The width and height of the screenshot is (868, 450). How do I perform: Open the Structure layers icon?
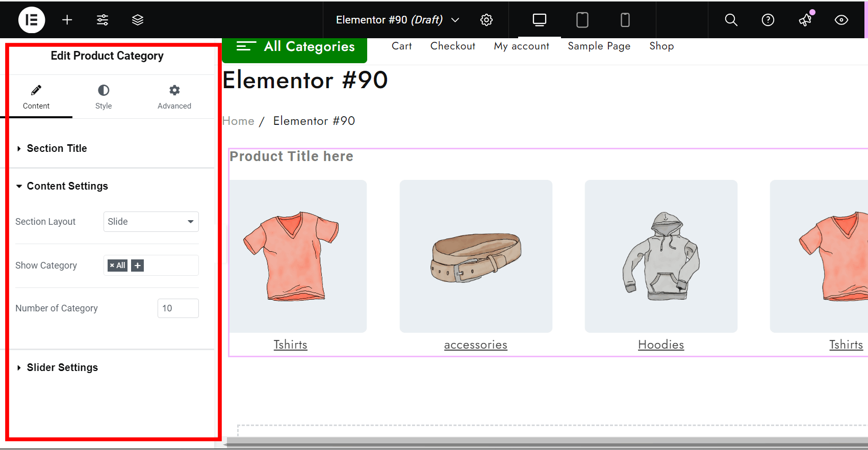pos(138,20)
